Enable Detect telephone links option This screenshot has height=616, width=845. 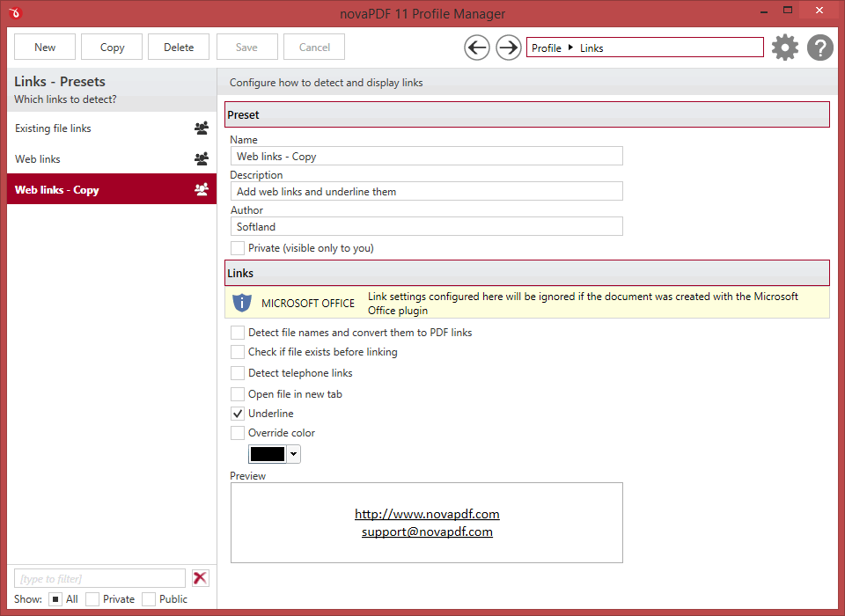tap(238, 373)
